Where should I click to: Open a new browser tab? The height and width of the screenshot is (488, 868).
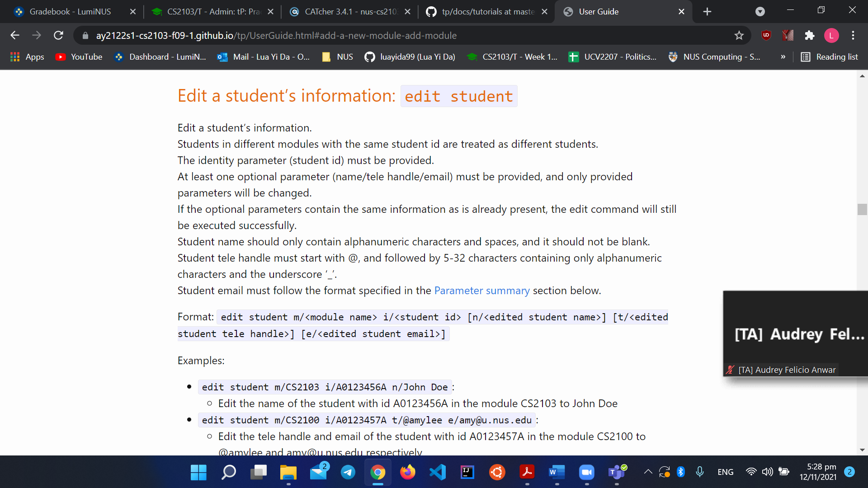click(x=708, y=12)
